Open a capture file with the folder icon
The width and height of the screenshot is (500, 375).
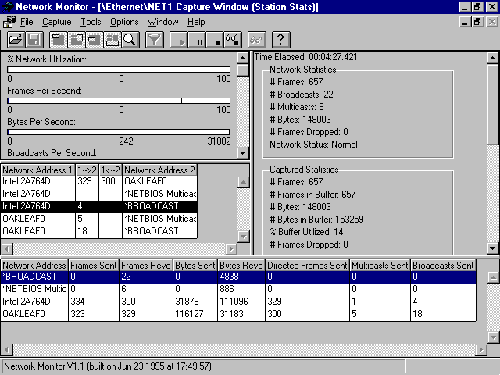pos(16,40)
